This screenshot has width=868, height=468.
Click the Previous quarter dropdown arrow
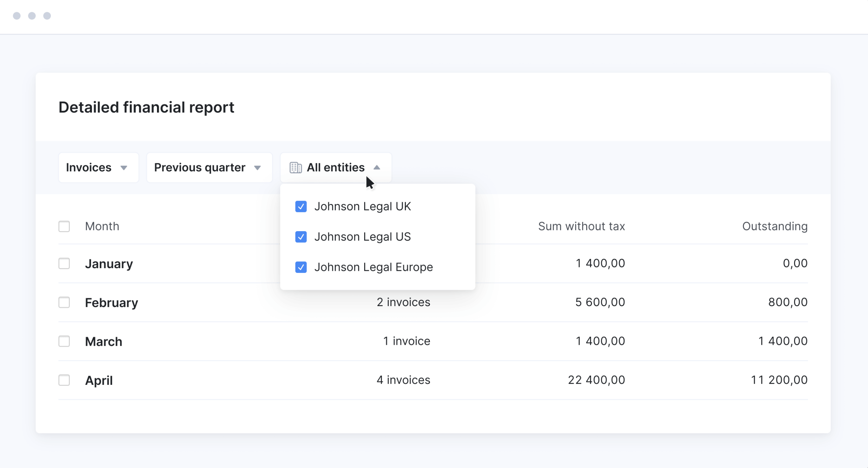pyautogui.click(x=257, y=168)
